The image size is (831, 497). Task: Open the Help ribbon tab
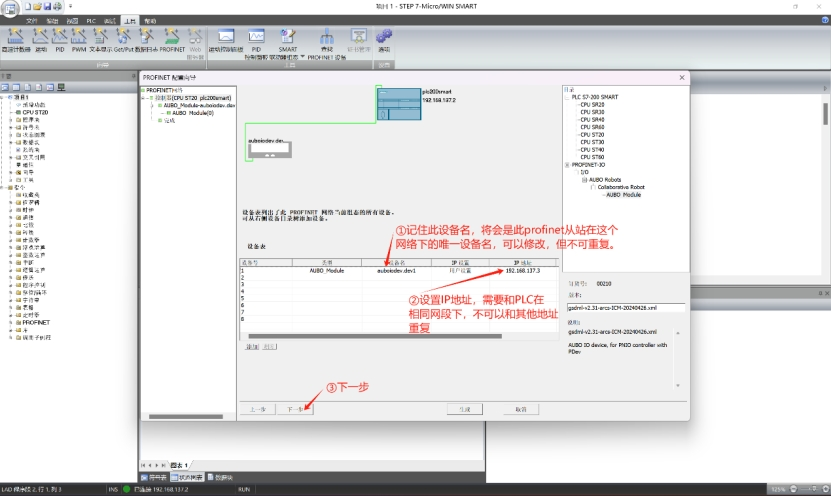pos(149,20)
